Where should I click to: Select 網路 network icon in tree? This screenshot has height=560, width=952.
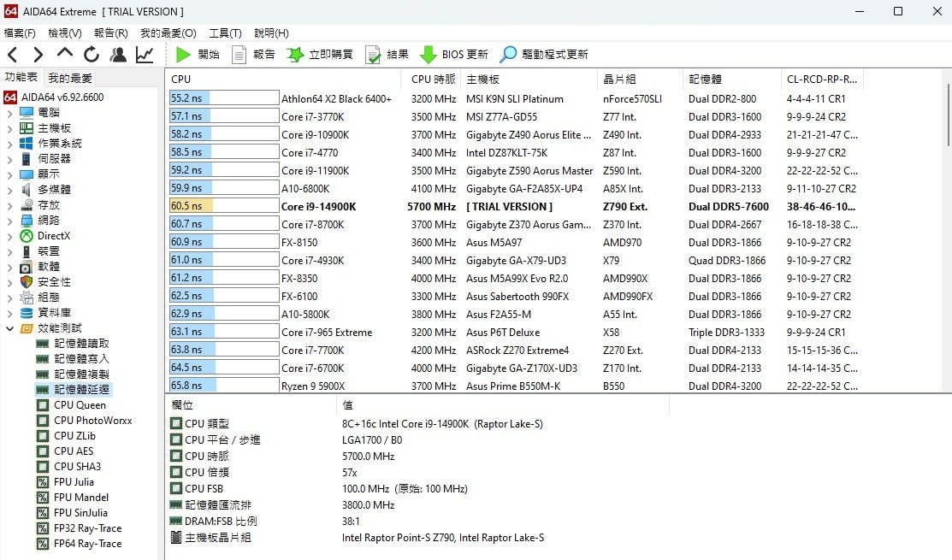click(x=27, y=221)
